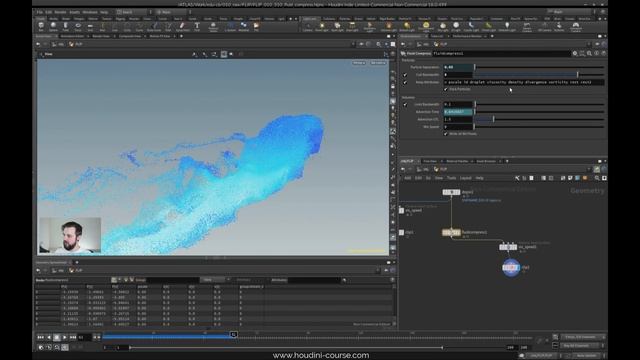The height and width of the screenshot is (360, 640).
Task: Jump to the first frame
Action: (x=40, y=338)
